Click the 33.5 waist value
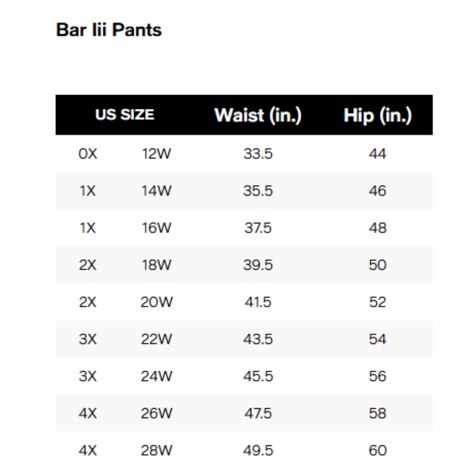The image size is (476, 476). pos(258,154)
